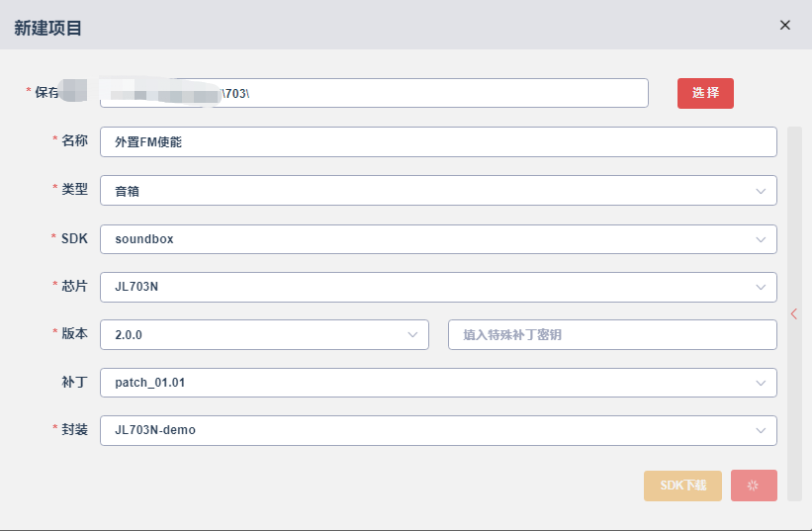This screenshot has width=812, height=531.
Task: Click the red left-pointing chevron on the right edge
Action: coord(794,313)
